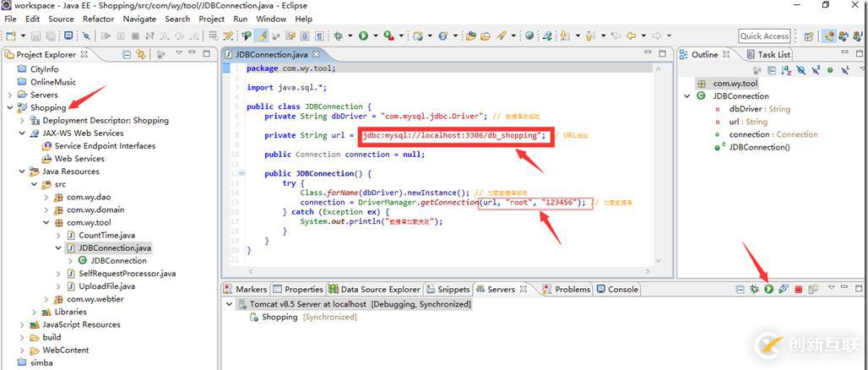Screen dimensions: 868x370
Task: Stop the server with red square button
Action: 798,289
